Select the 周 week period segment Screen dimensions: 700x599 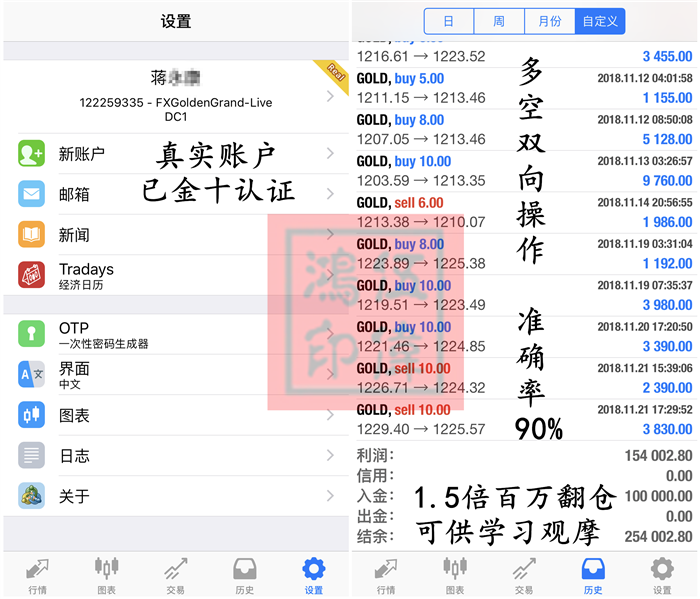(499, 21)
